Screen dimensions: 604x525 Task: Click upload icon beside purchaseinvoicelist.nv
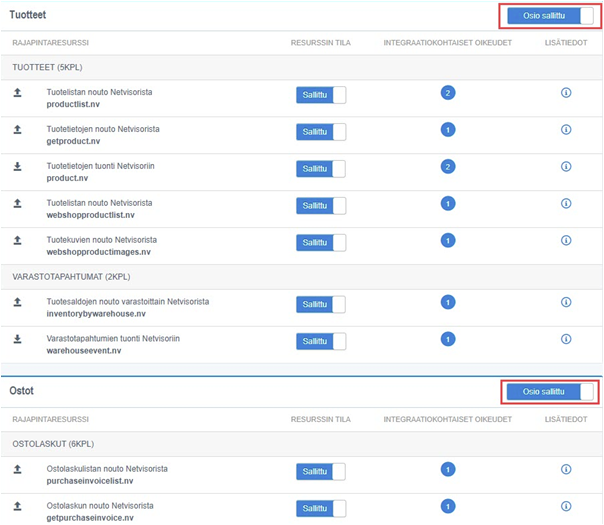(17, 470)
